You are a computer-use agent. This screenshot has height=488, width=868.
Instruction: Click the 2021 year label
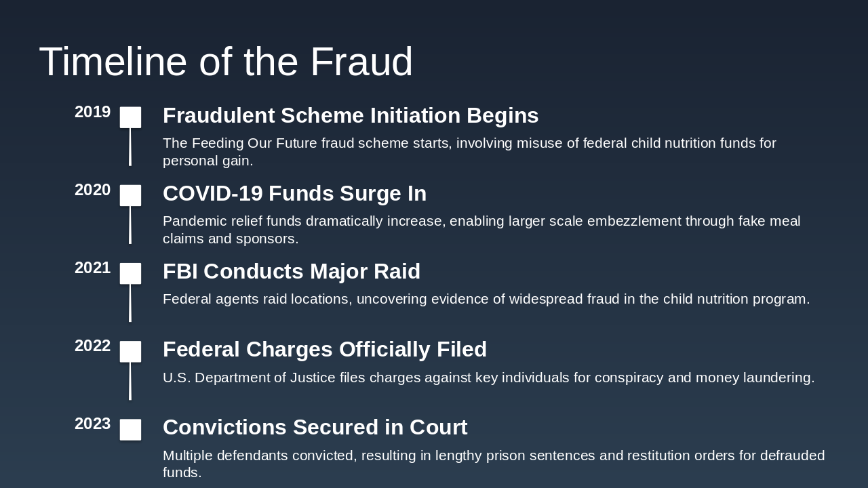click(x=92, y=268)
